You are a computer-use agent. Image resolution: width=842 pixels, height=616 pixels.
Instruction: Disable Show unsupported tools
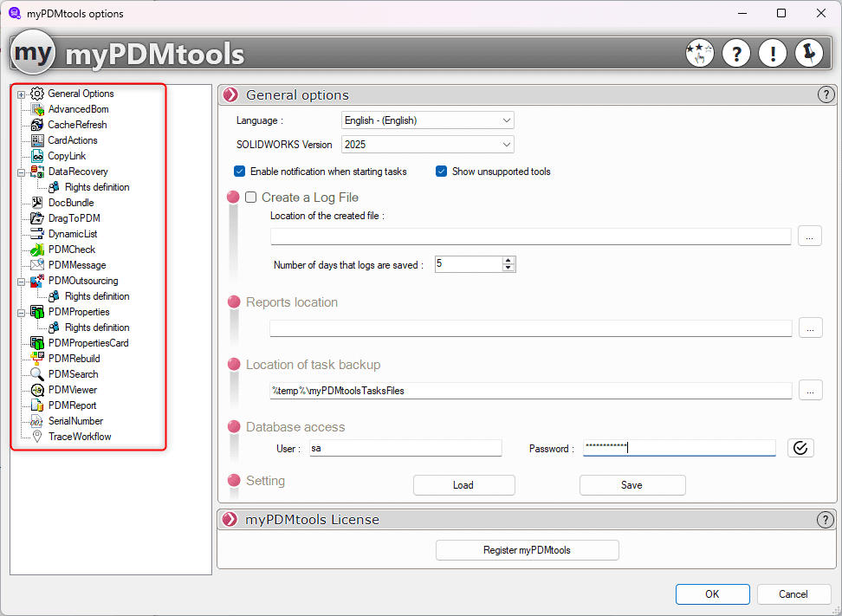click(442, 172)
